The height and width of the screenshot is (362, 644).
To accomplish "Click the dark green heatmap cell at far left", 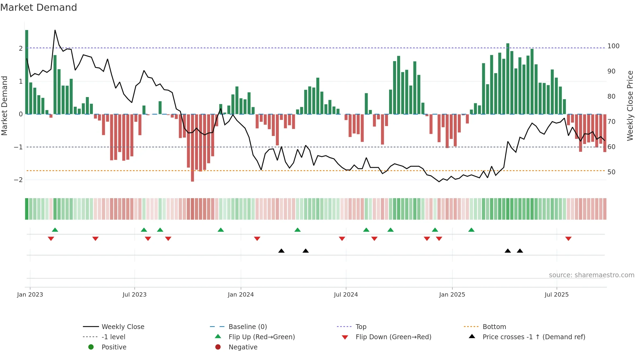I will point(27,209).
